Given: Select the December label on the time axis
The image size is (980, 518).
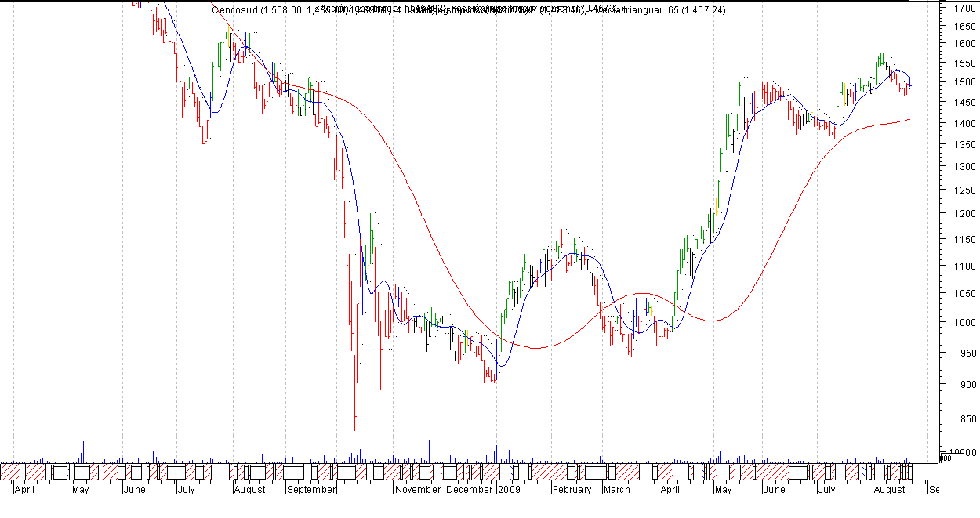Looking at the screenshot, I should pyautogui.click(x=470, y=490).
